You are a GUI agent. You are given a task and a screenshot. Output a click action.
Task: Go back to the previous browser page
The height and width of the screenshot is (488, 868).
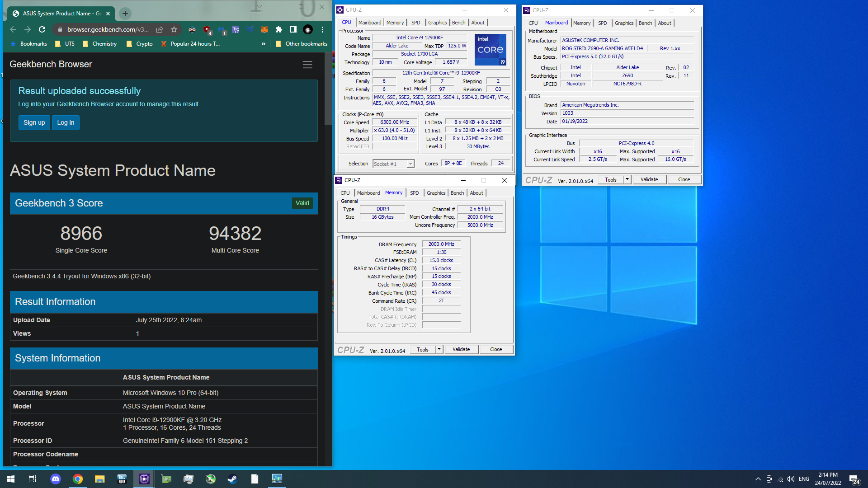point(13,29)
